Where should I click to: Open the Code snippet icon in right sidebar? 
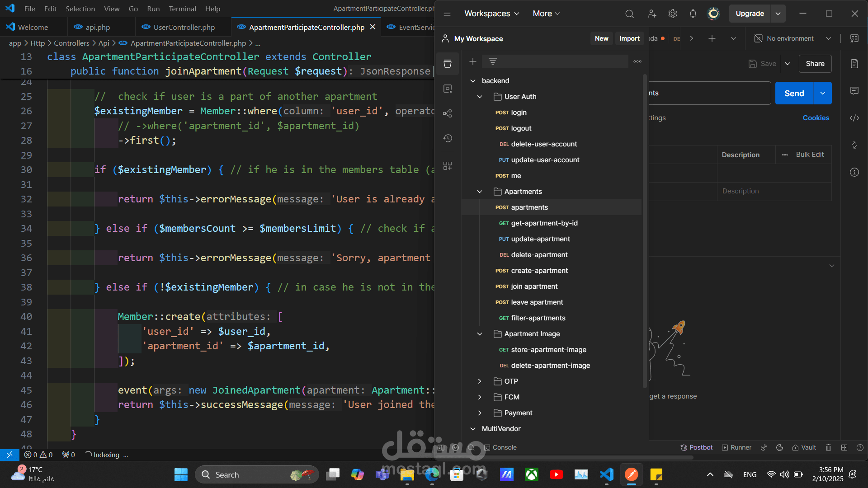coord(854,118)
